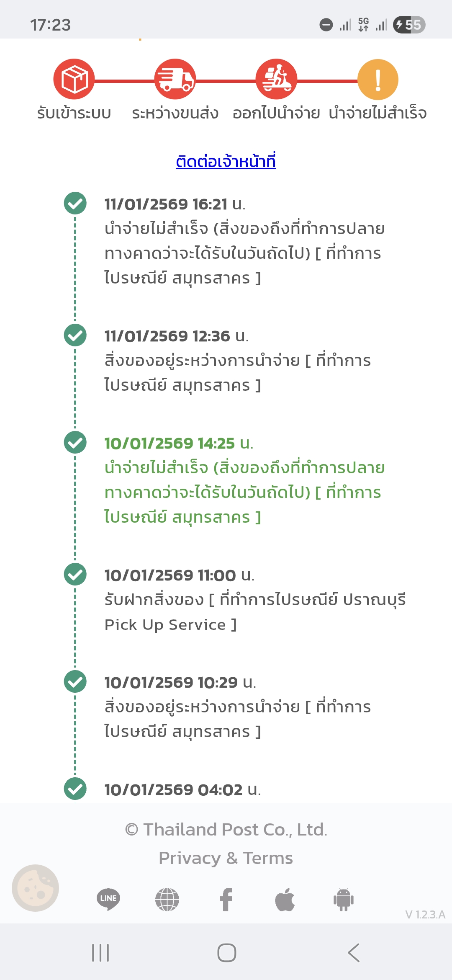This screenshot has height=980, width=452.
Task: Open recent apps navigation button
Action: click(100, 953)
